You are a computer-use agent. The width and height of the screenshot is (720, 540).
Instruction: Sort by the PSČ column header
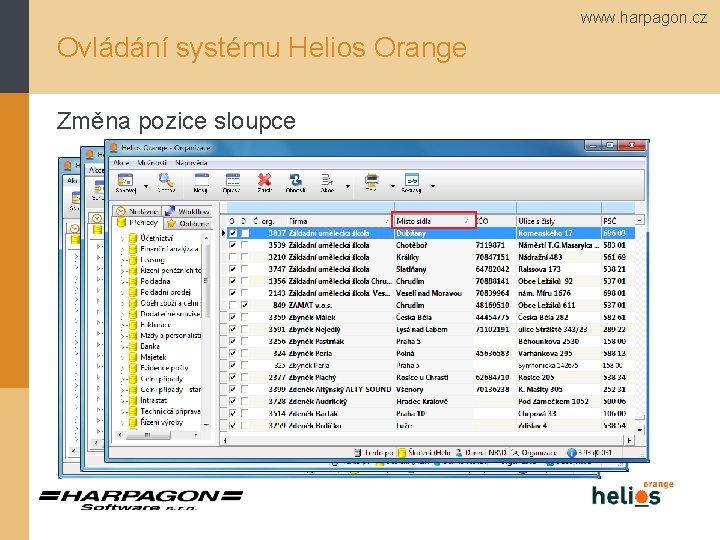[x=618, y=221]
